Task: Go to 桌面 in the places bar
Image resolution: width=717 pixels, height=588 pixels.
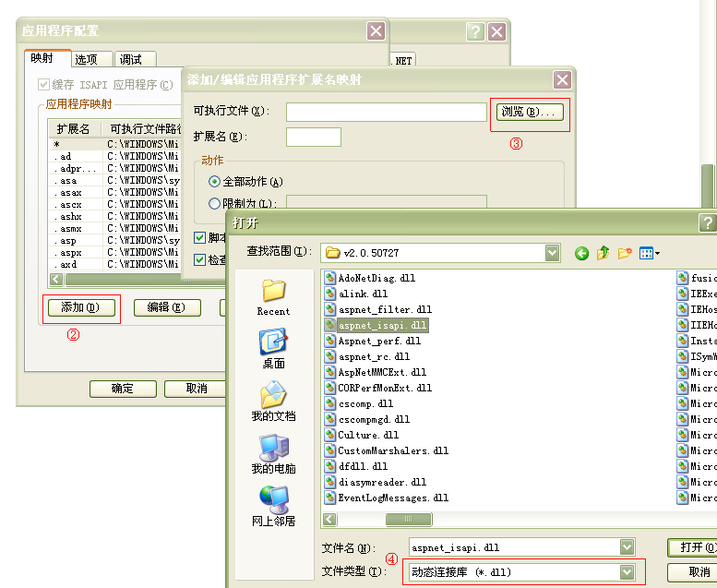Action: coord(273,349)
